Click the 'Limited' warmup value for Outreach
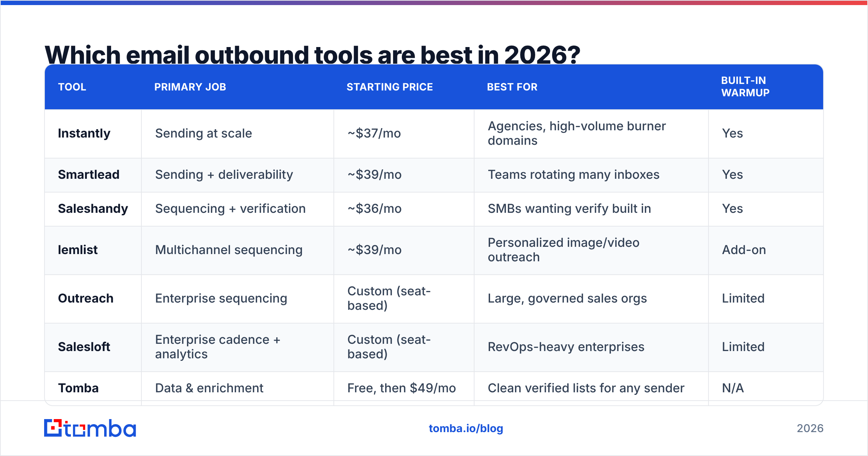Image resolution: width=868 pixels, height=456 pixels. pos(743,298)
